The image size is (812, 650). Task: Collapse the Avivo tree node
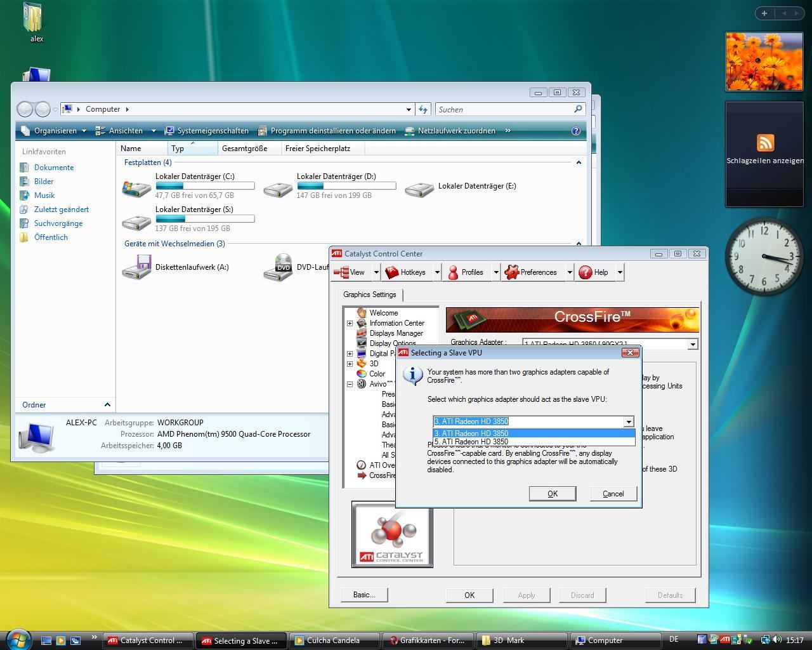(350, 384)
